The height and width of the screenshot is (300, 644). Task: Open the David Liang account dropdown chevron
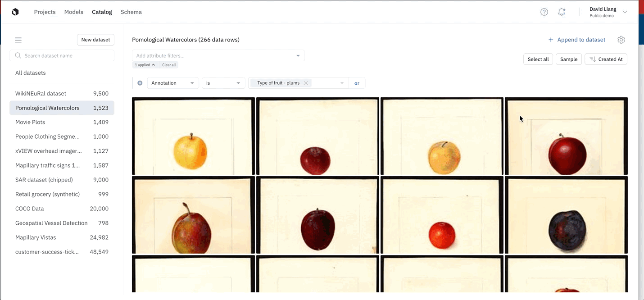point(625,12)
